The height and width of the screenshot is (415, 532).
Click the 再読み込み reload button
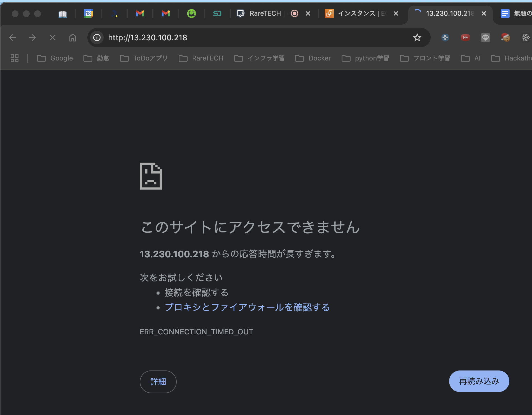[x=479, y=381]
